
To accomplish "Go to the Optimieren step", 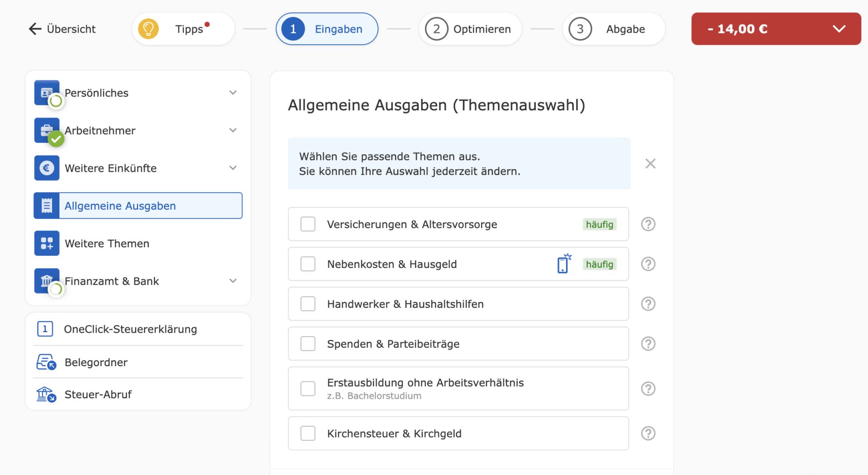I will pyautogui.click(x=470, y=29).
